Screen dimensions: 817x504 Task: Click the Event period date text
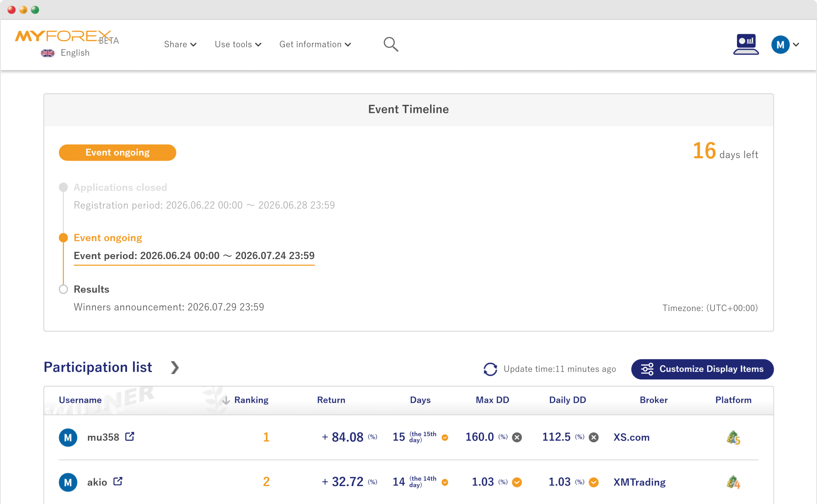click(x=194, y=256)
